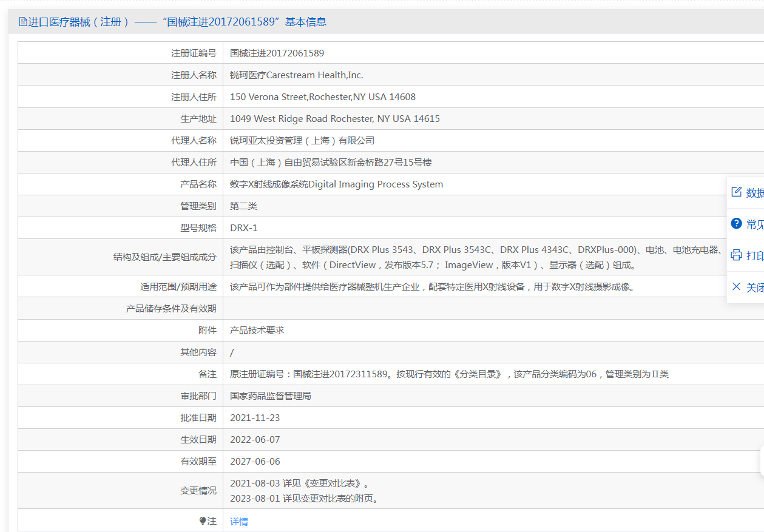764x532 pixels.
Task: Click the edit pencil icon in the side panel
Action: (x=737, y=192)
